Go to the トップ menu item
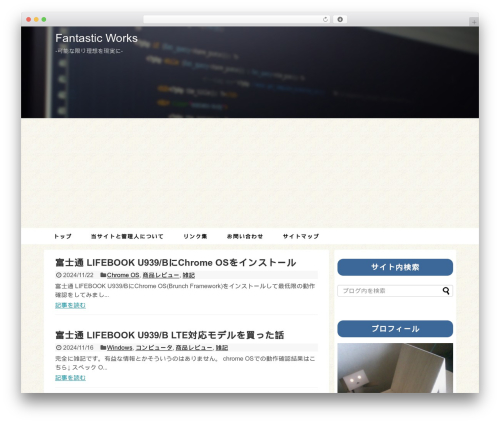Screen dimensions: 500x423 (63, 236)
